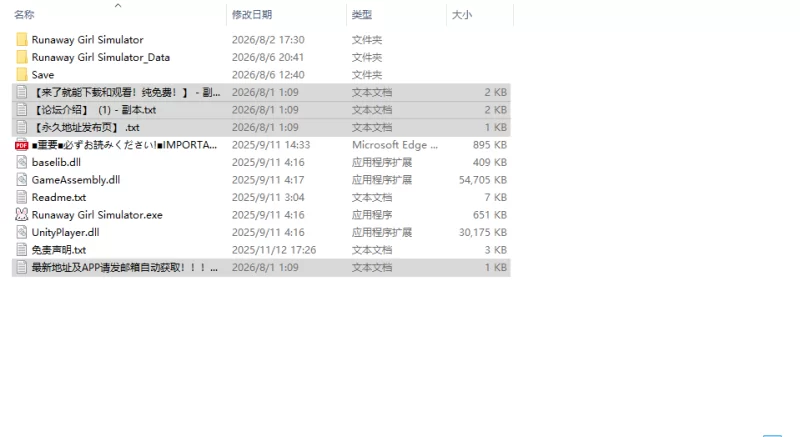800x437 pixels.
Task: Select file name 【永久地址发布页】.txt
Action: point(86,127)
